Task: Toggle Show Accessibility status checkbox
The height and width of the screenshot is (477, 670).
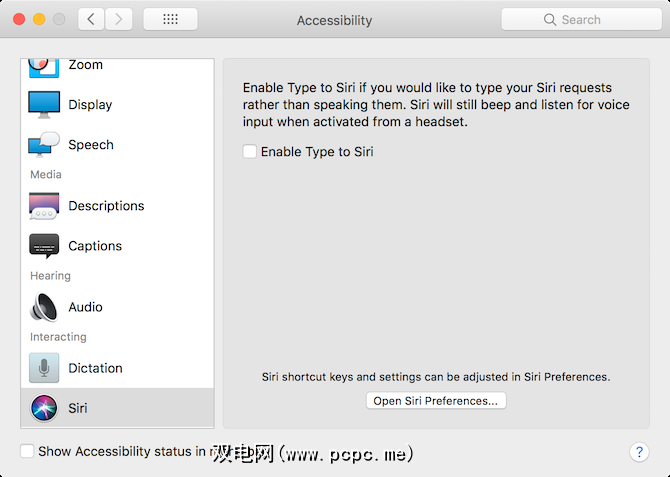Action: [27, 452]
